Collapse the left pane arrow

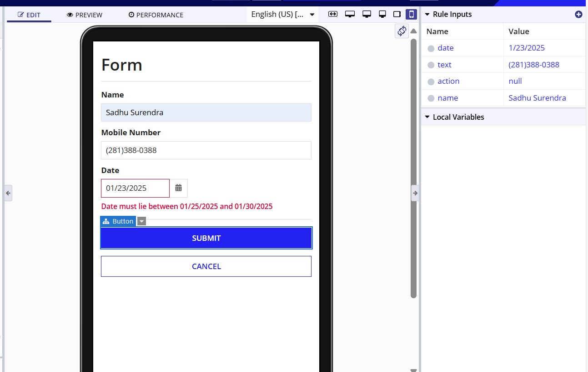pyautogui.click(x=8, y=193)
